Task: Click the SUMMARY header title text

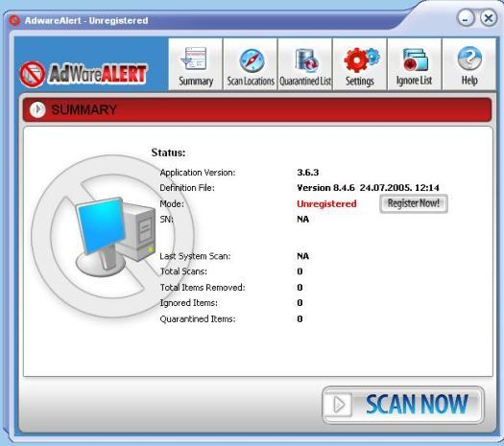Action: click(x=84, y=110)
